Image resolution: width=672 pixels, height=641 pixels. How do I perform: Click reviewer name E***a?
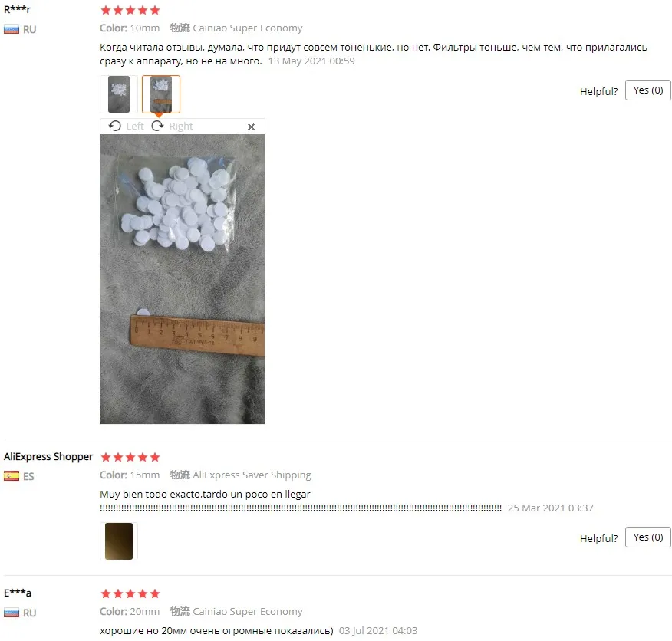click(18, 593)
